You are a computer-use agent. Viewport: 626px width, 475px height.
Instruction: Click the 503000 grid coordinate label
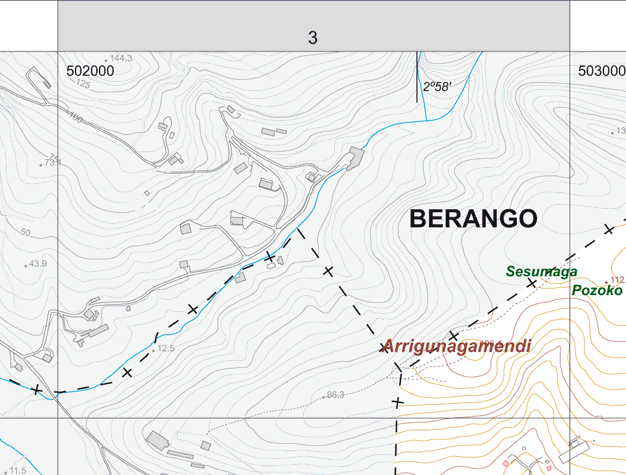pyautogui.click(x=602, y=71)
